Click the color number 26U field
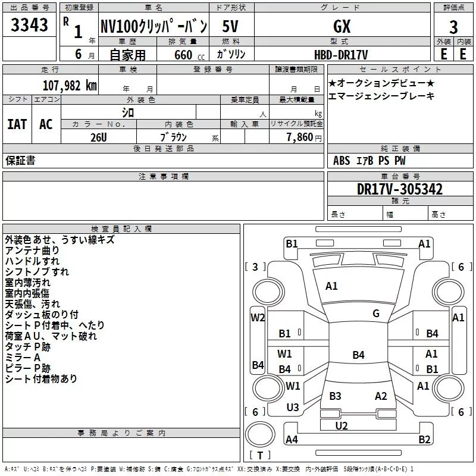Screen dimensions: 476x476 (99, 137)
